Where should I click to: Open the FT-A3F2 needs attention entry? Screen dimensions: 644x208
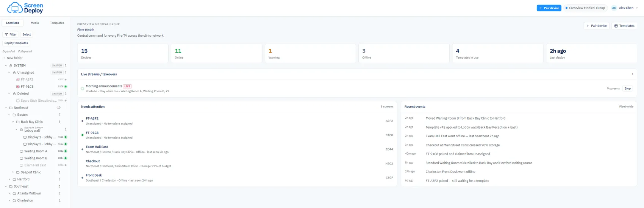[237, 121]
